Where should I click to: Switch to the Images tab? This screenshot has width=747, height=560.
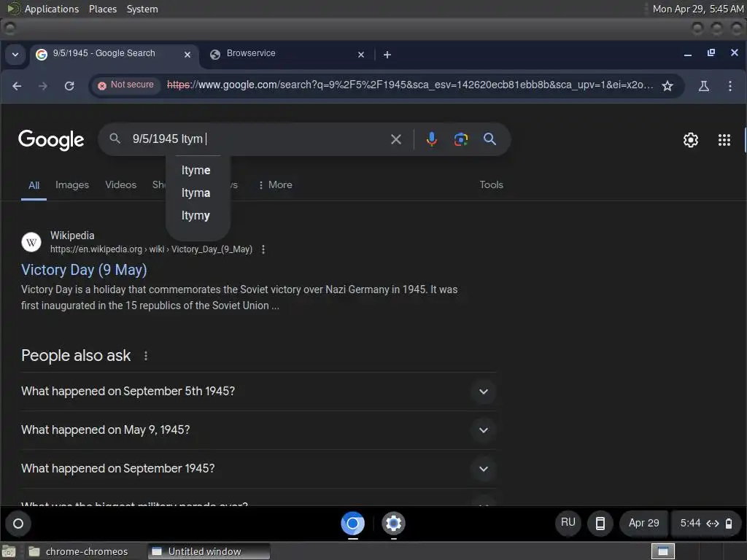pyautogui.click(x=72, y=184)
